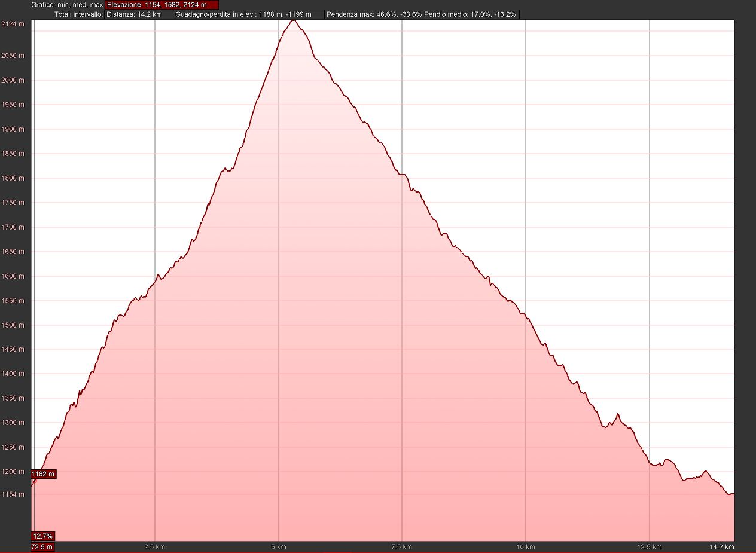
Task: Click the 2.5 km x-axis label
Action: pos(154,547)
